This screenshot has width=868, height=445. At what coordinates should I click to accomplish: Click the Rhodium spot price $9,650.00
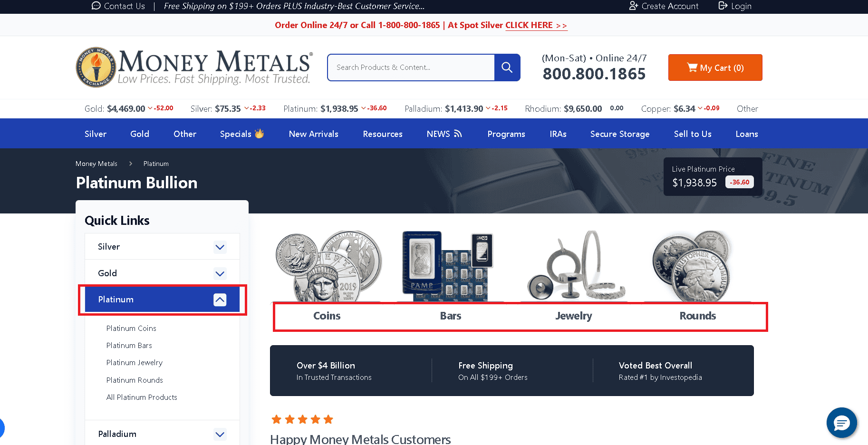583,108
